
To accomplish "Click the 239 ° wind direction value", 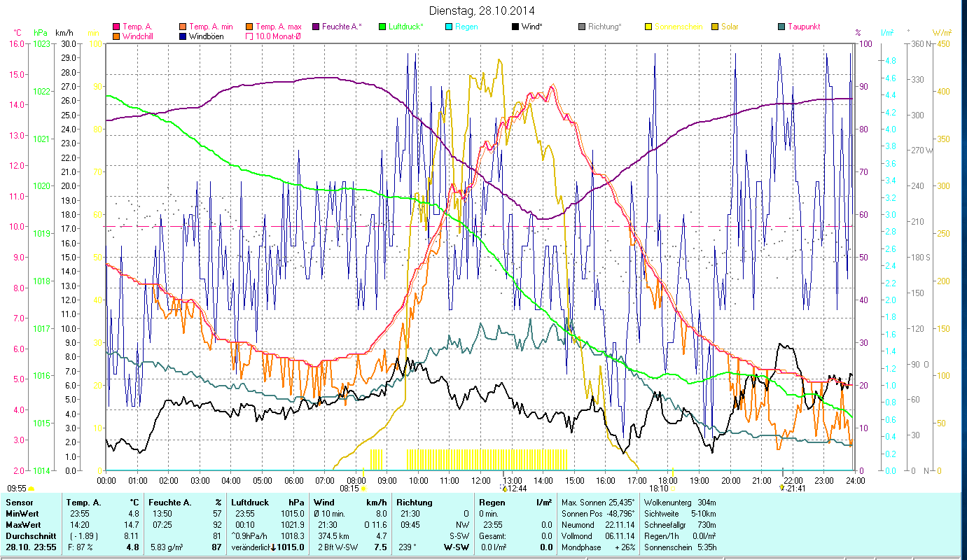I will point(407,547).
